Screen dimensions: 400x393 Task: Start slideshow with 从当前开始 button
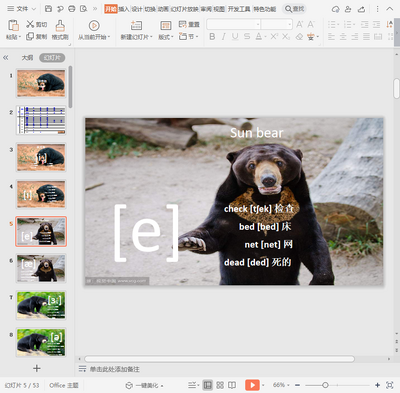pos(94,30)
